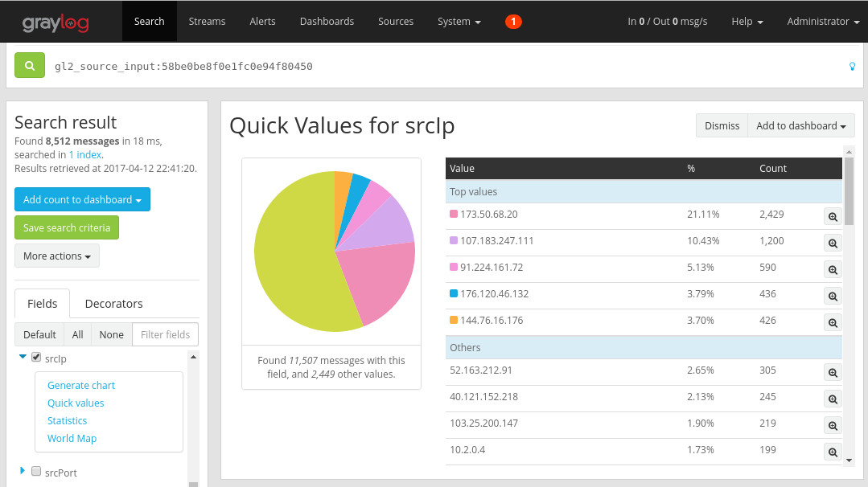Click the Filter fields input box
Image resolution: width=868 pixels, height=487 pixels.
[x=165, y=334]
